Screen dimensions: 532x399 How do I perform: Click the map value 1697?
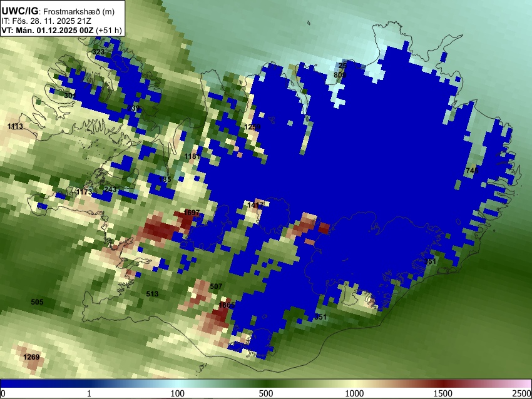pyautogui.click(x=192, y=213)
